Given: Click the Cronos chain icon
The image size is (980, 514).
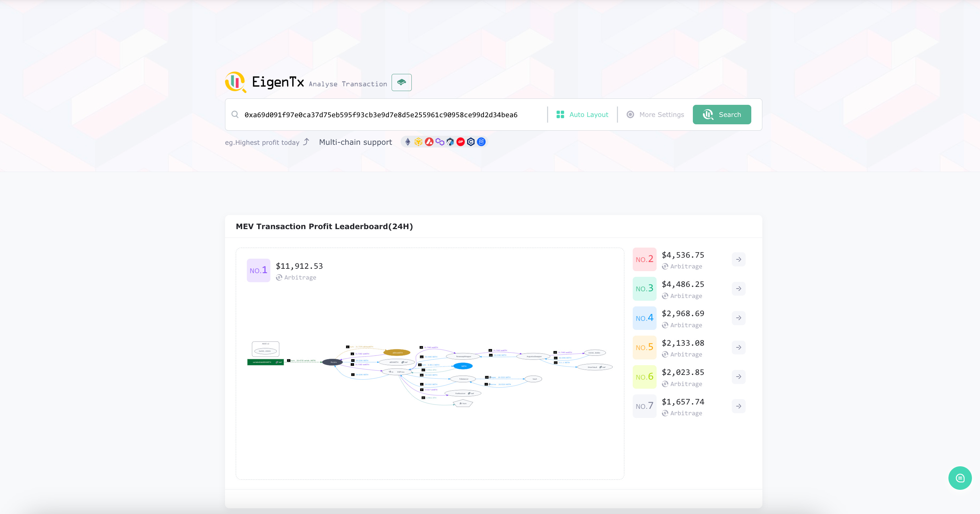Looking at the screenshot, I should coord(471,142).
